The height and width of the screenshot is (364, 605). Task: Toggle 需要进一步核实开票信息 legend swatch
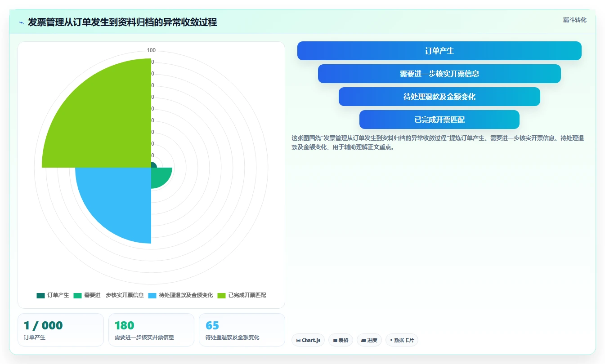pyautogui.click(x=77, y=295)
